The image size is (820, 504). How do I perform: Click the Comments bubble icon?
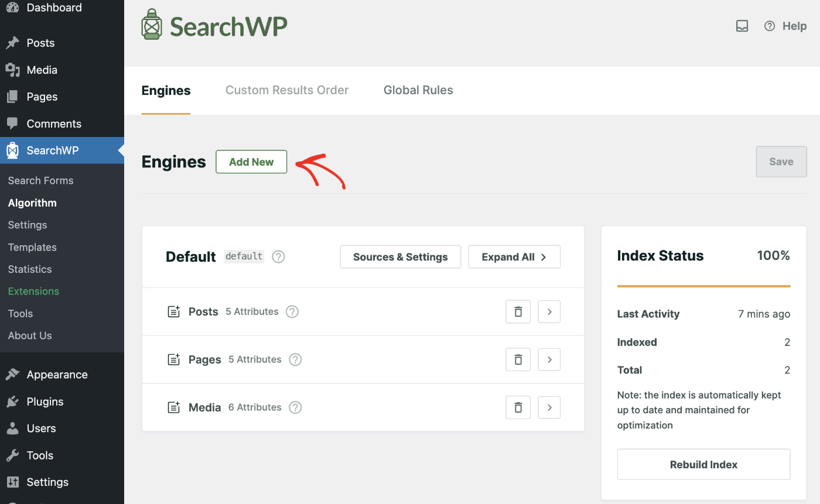[12, 124]
